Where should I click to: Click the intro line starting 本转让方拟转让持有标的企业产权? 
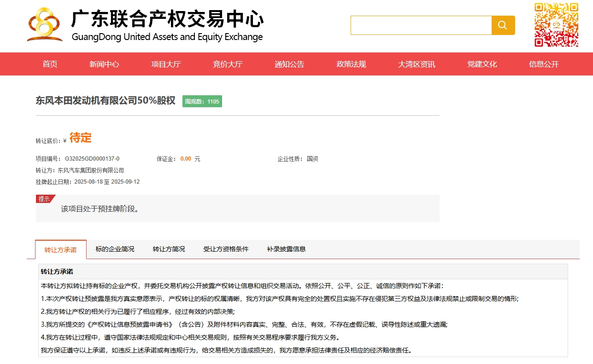[242, 286]
